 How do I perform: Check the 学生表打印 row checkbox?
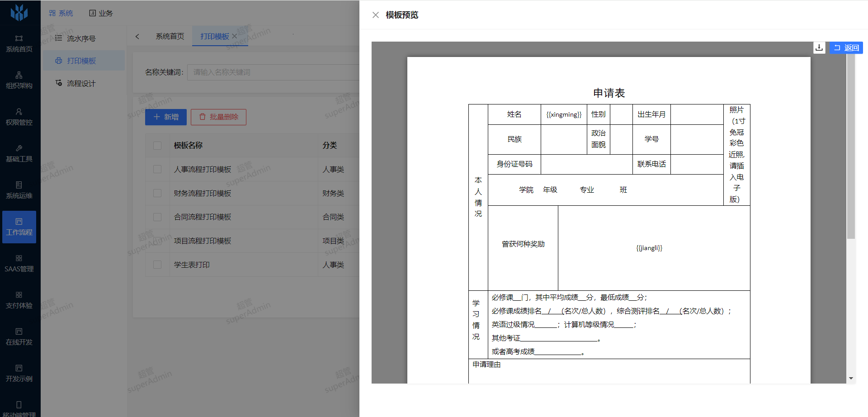pyautogui.click(x=157, y=265)
